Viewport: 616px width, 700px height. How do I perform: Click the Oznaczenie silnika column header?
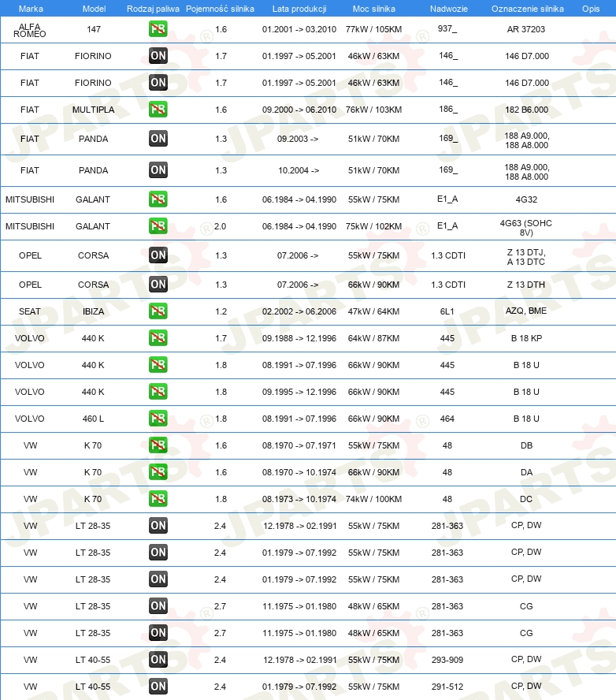pyautogui.click(x=528, y=9)
